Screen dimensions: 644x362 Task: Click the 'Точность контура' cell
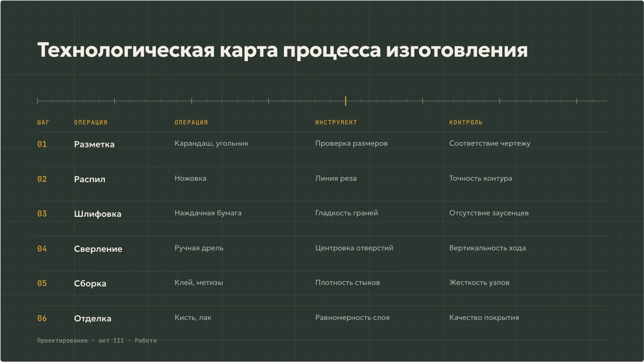(481, 178)
